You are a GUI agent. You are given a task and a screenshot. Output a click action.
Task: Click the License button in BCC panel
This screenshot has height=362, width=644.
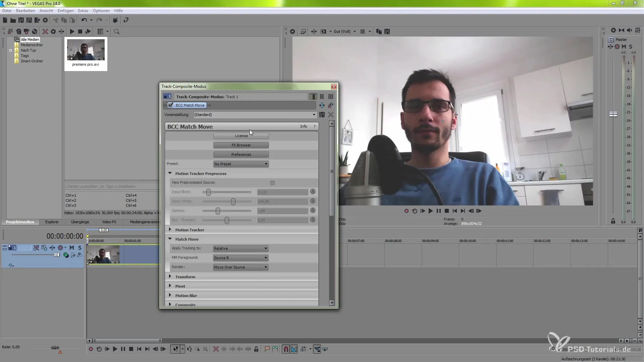coord(241,136)
